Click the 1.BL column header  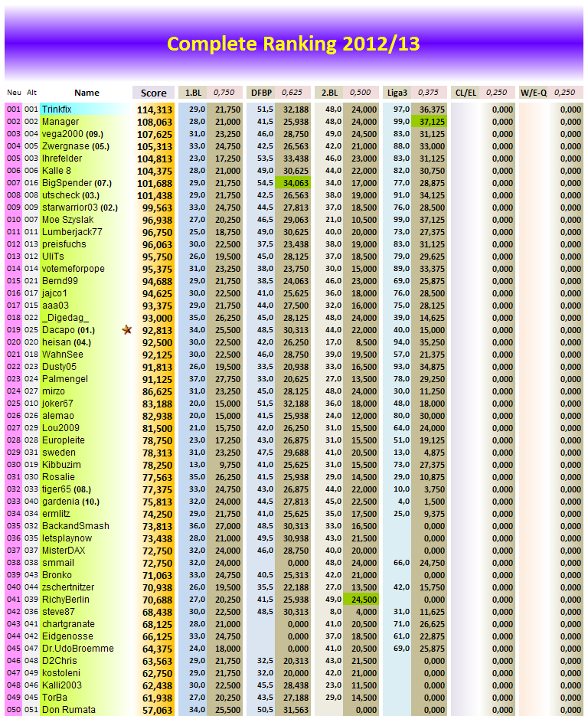tap(194, 93)
